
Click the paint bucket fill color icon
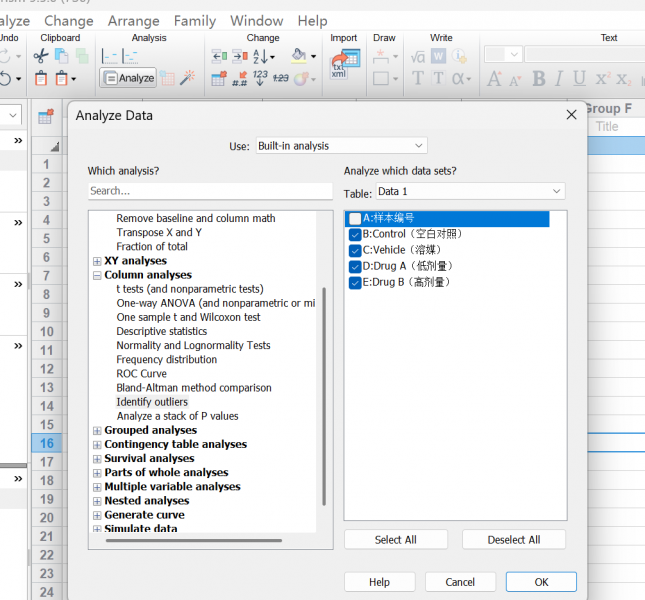[299, 56]
